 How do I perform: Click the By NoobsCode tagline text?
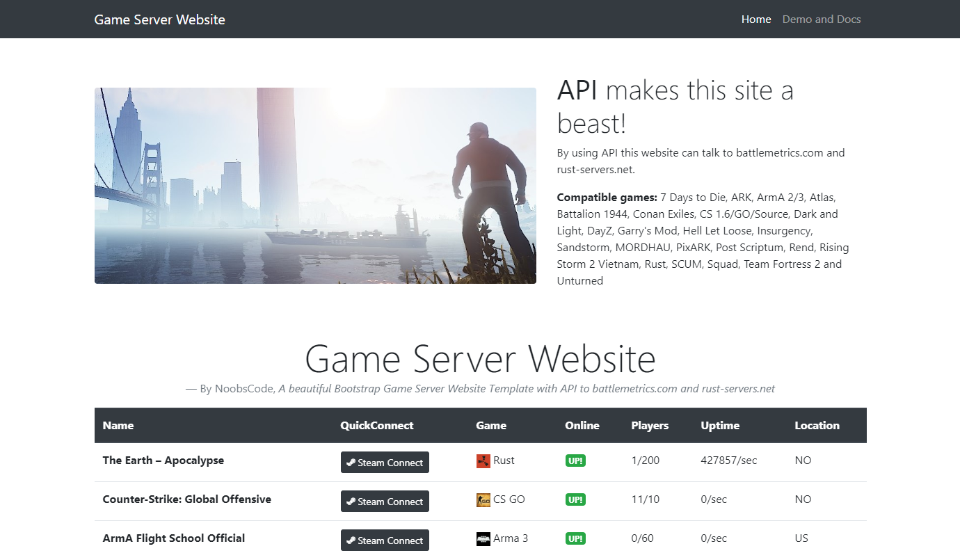[480, 389]
